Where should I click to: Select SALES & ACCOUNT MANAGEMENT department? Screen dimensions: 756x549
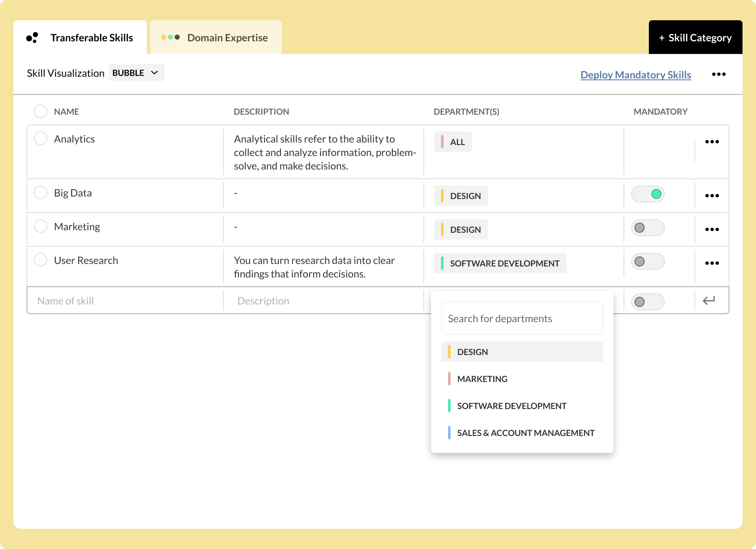[526, 433]
